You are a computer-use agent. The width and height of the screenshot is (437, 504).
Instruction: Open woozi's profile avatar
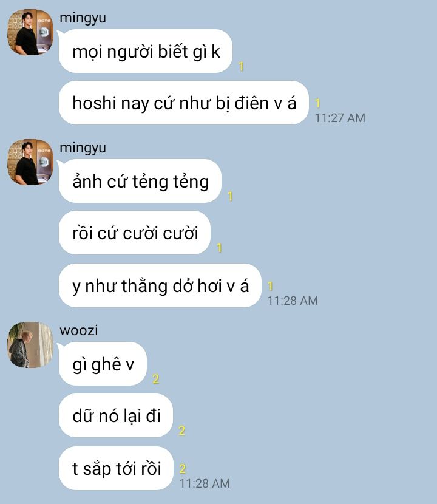30,345
